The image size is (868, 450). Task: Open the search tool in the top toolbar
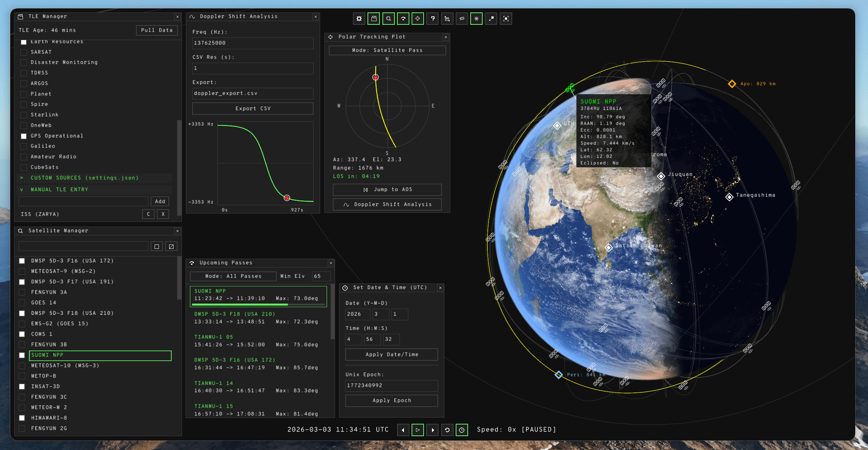[388, 18]
